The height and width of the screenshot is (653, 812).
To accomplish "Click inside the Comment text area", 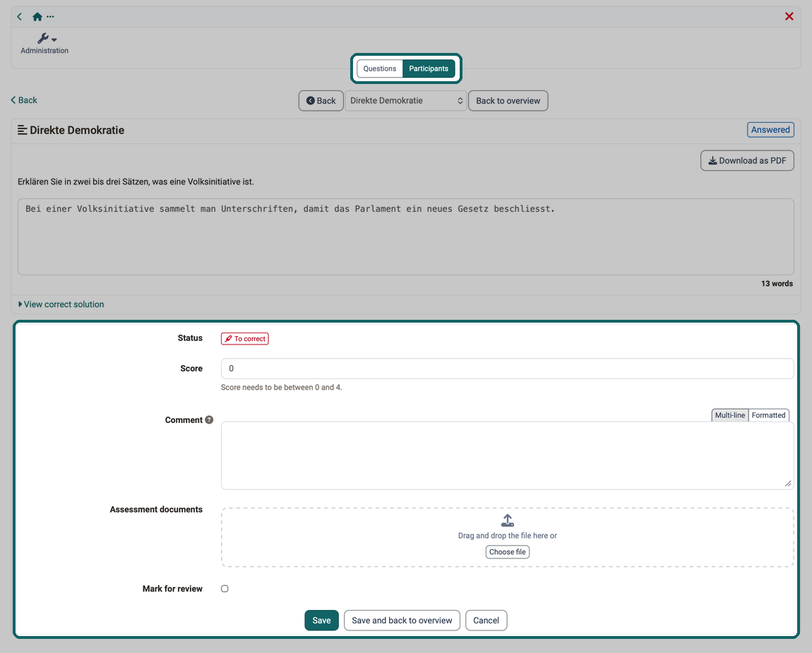I will [x=507, y=455].
